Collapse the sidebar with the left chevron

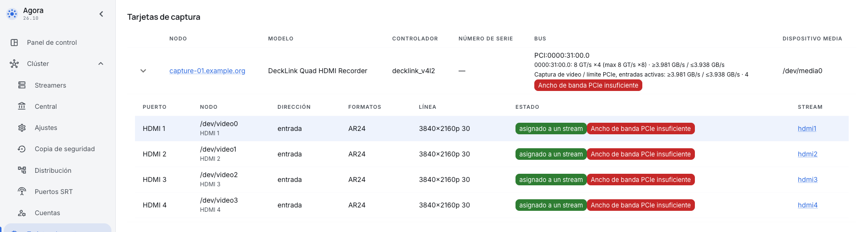pos(101,14)
